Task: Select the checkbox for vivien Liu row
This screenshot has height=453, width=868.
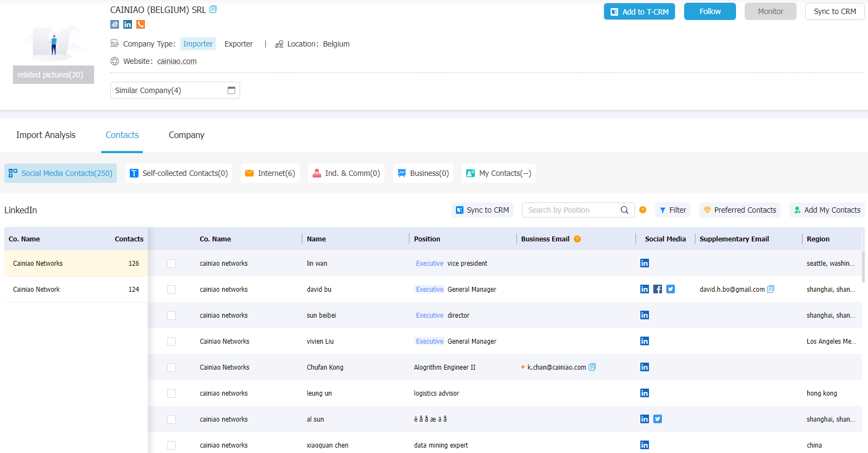Action: click(171, 342)
